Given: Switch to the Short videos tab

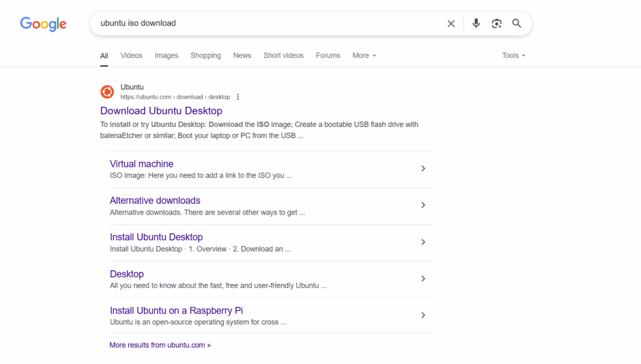Looking at the screenshot, I should pos(284,56).
